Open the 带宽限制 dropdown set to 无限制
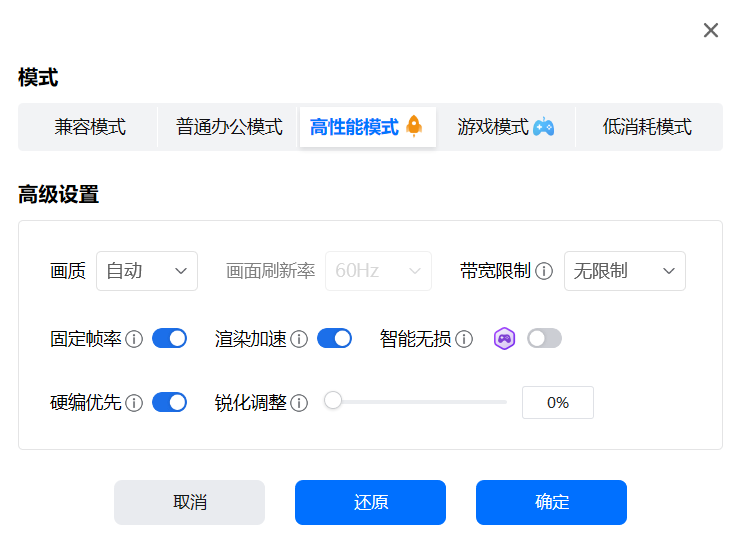The height and width of the screenshot is (550, 741). point(625,271)
